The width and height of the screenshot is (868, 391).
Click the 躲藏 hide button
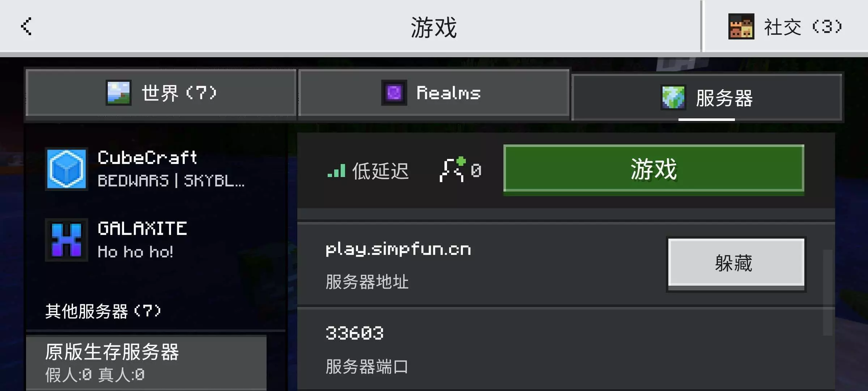point(736,264)
